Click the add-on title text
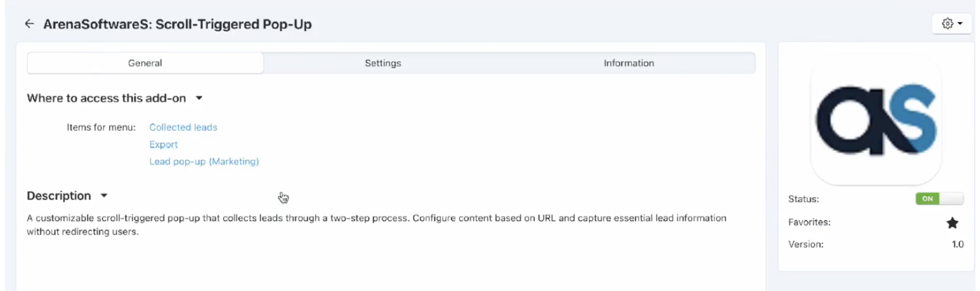Screen dimensions: 980x291 point(177,24)
